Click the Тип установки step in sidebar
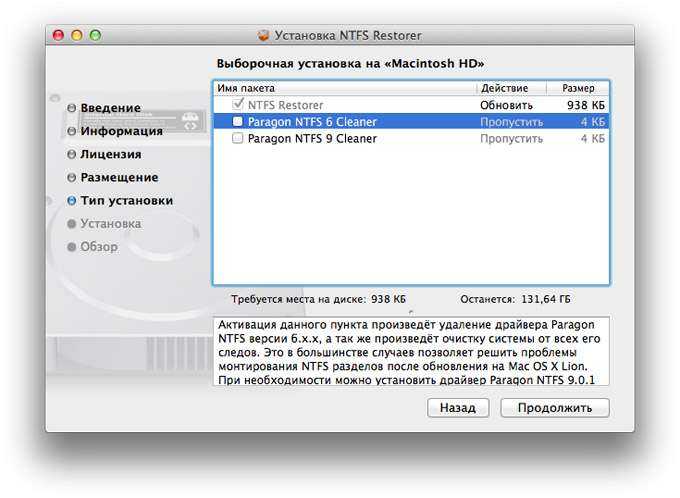 point(127,200)
